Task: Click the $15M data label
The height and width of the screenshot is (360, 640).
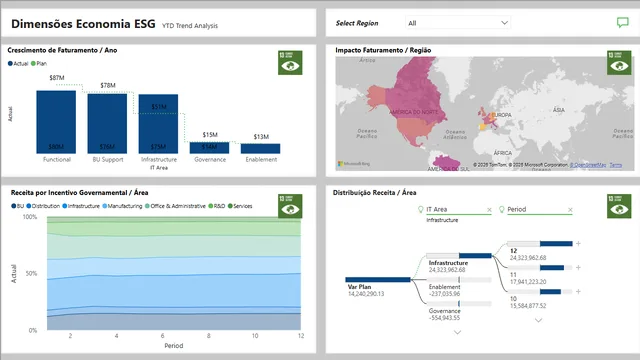Action: point(210,135)
